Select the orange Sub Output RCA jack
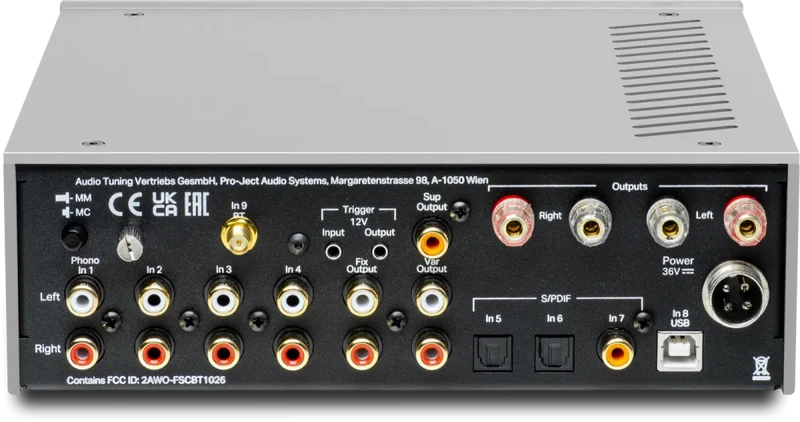 (433, 239)
